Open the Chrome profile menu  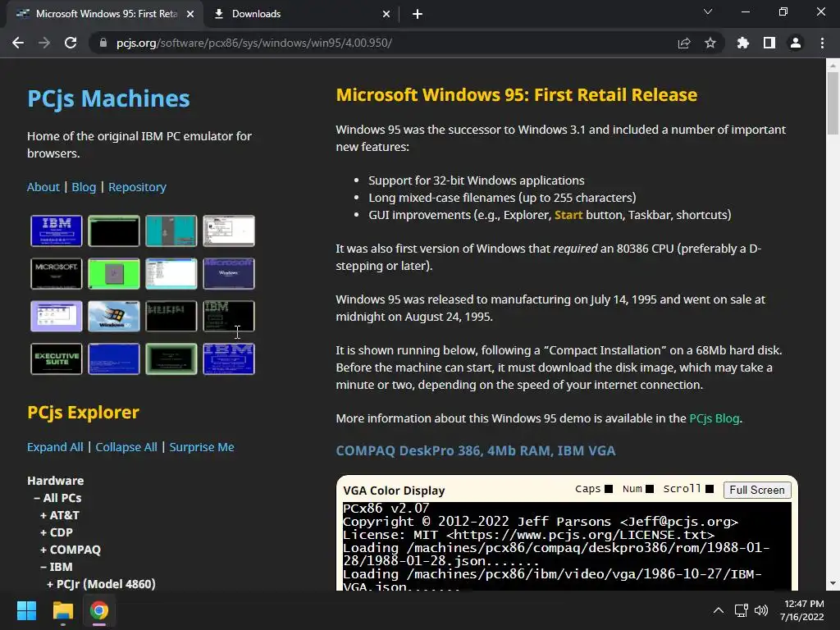click(x=796, y=43)
